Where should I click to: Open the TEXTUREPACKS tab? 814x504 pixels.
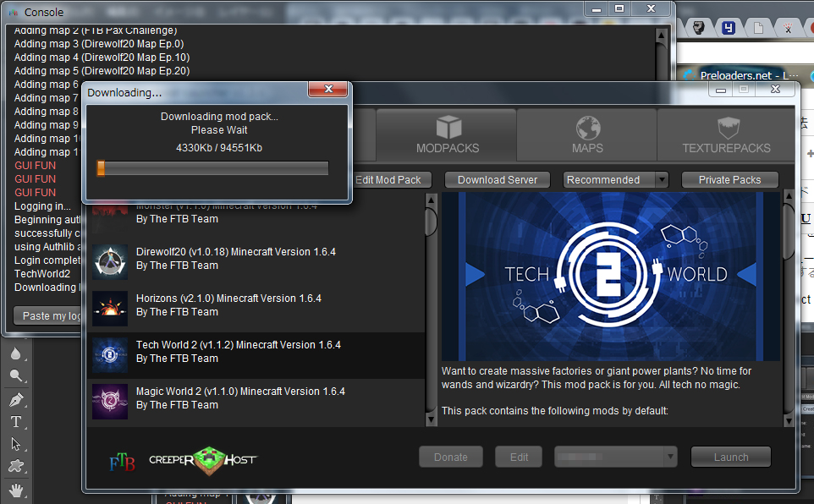(x=726, y=135)
